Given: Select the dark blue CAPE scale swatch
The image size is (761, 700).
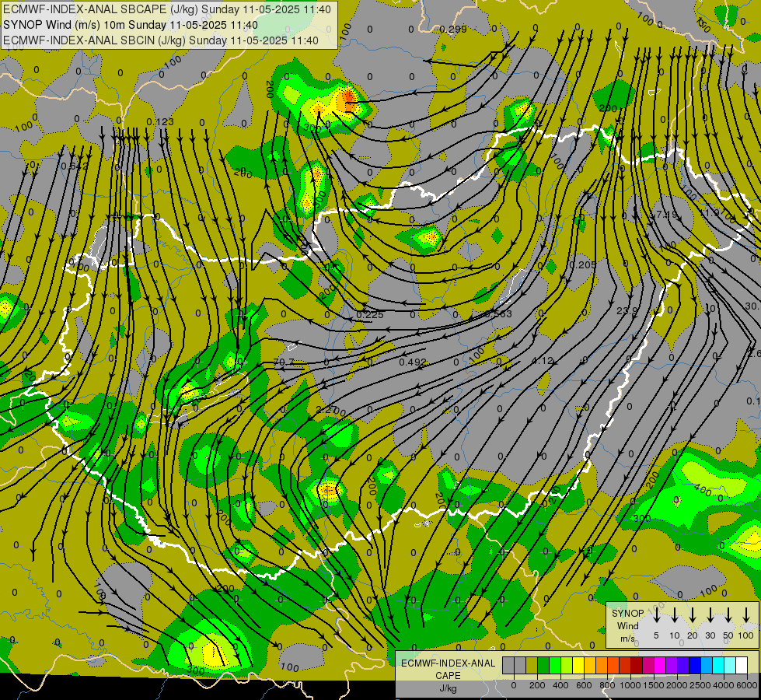Looking at the screenshot, I should tap(696, 665).
